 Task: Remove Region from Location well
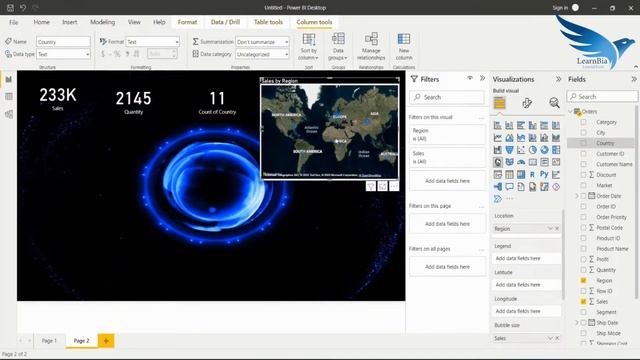click(x=557, y=229)
